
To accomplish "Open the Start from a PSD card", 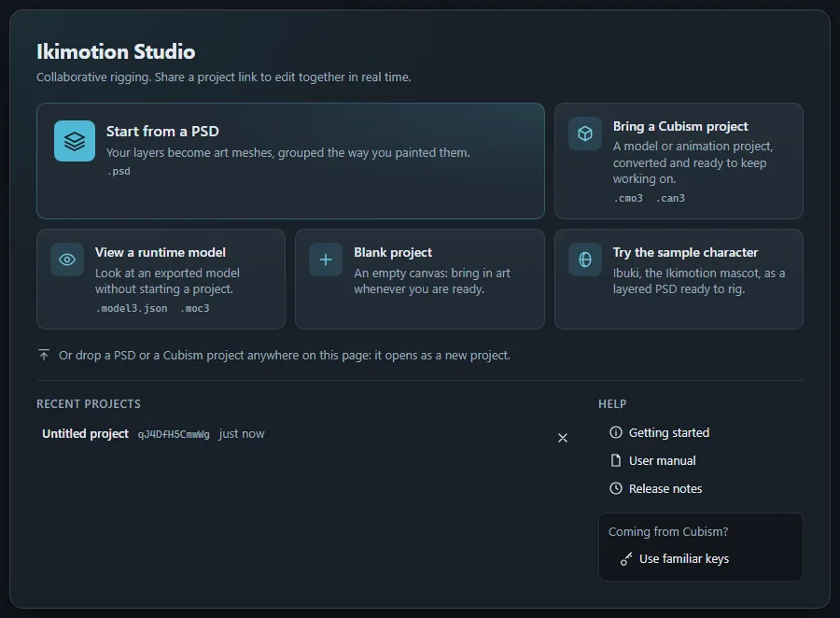I will pyautogui.click(x=290, y=161).
